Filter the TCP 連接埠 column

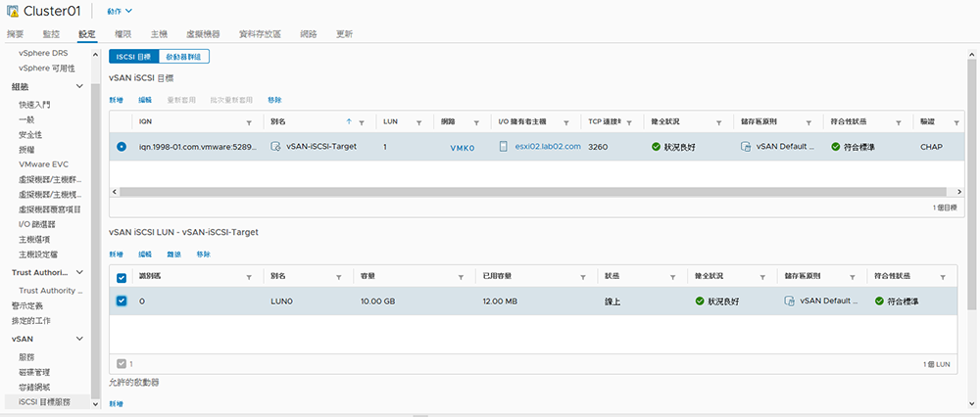tap(629, 122)
